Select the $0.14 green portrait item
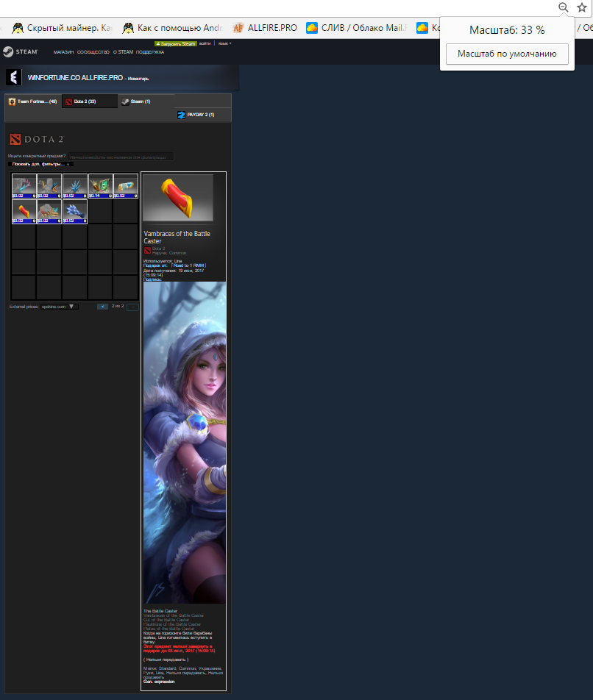The height and width of the screenshot is (700, 593). pyautogui.click(x=100, y=186)
